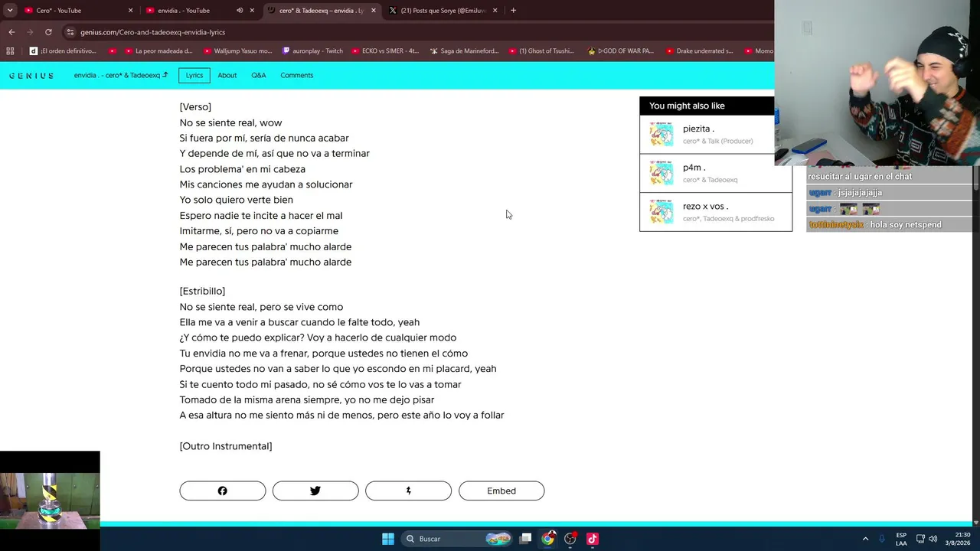Open the network settings tray icon

click(x=920, y=539)
